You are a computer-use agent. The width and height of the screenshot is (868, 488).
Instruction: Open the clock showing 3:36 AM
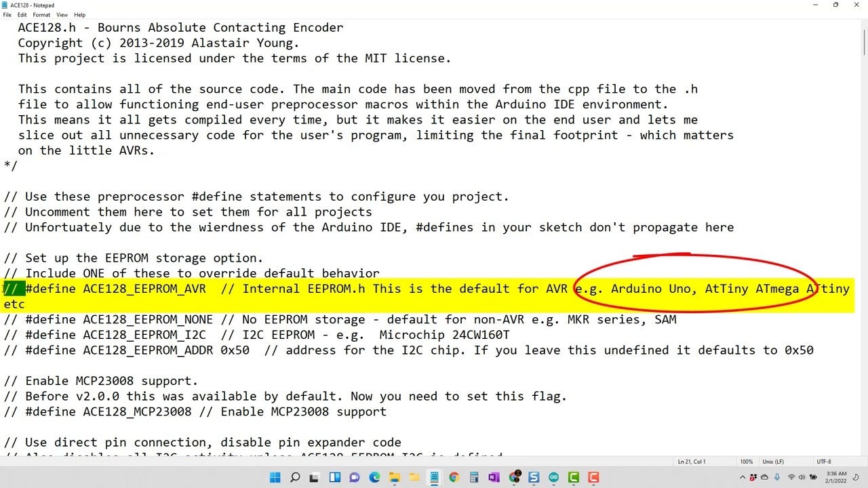click(835, 477)
